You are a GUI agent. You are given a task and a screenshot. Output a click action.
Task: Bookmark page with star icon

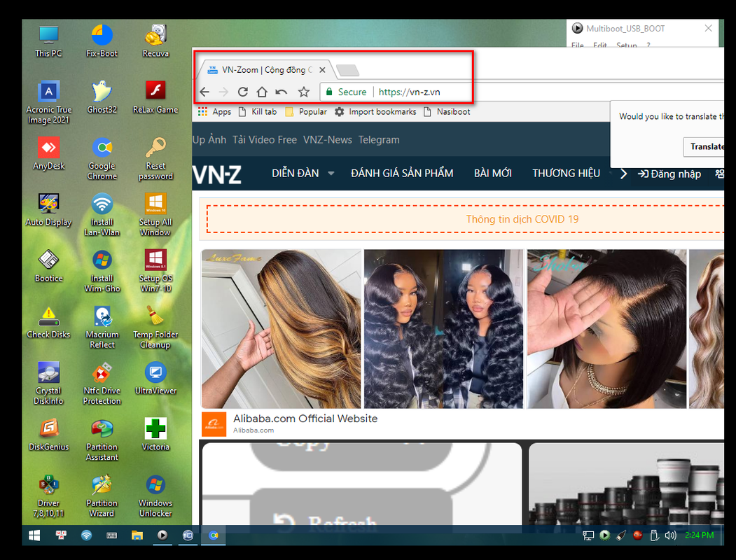[304, 92]
